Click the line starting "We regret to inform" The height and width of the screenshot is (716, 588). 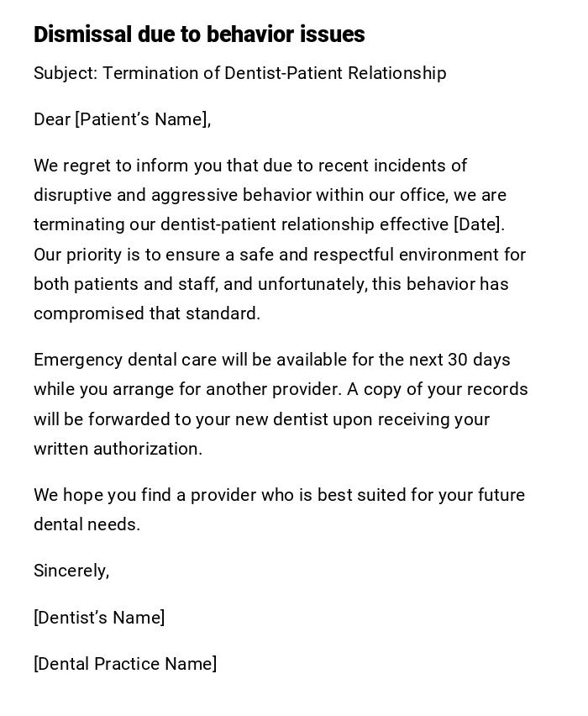(x=250, y=166)
